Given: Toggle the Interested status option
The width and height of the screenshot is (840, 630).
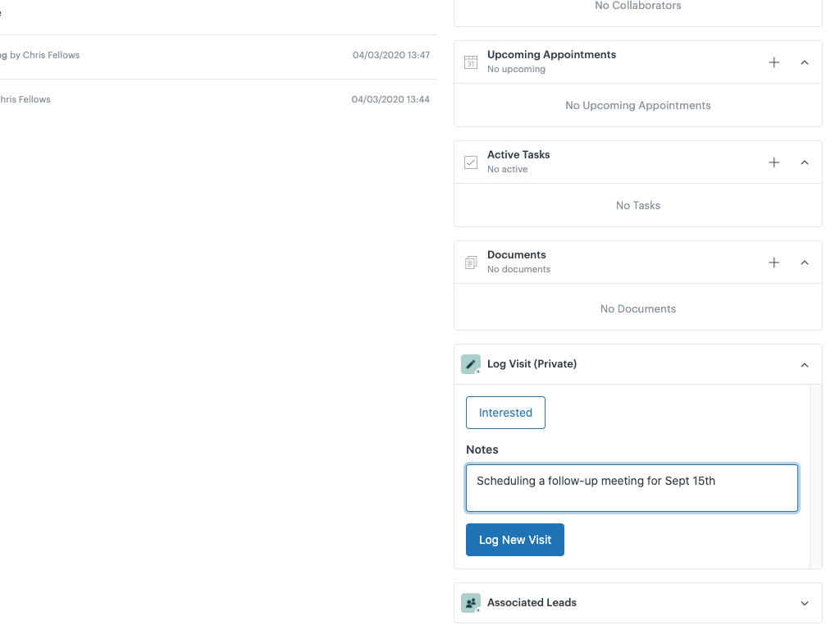Looking at the screenshot, I should click(505, 413).
